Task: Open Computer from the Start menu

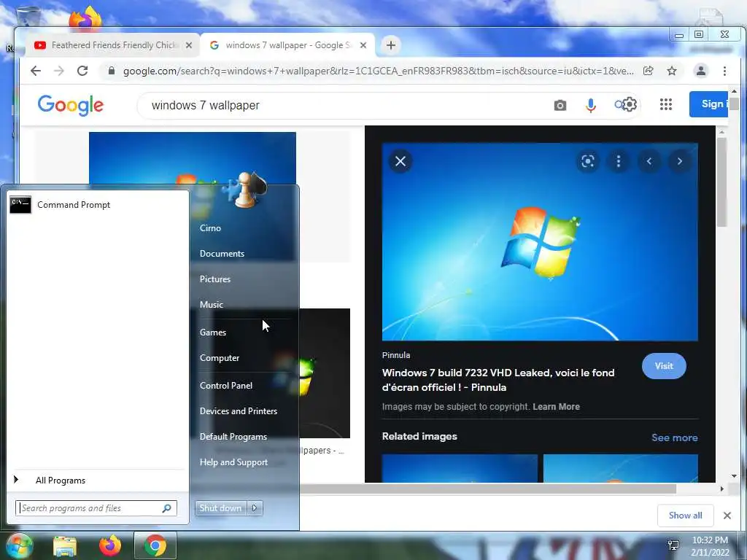Action: point(219,357)
